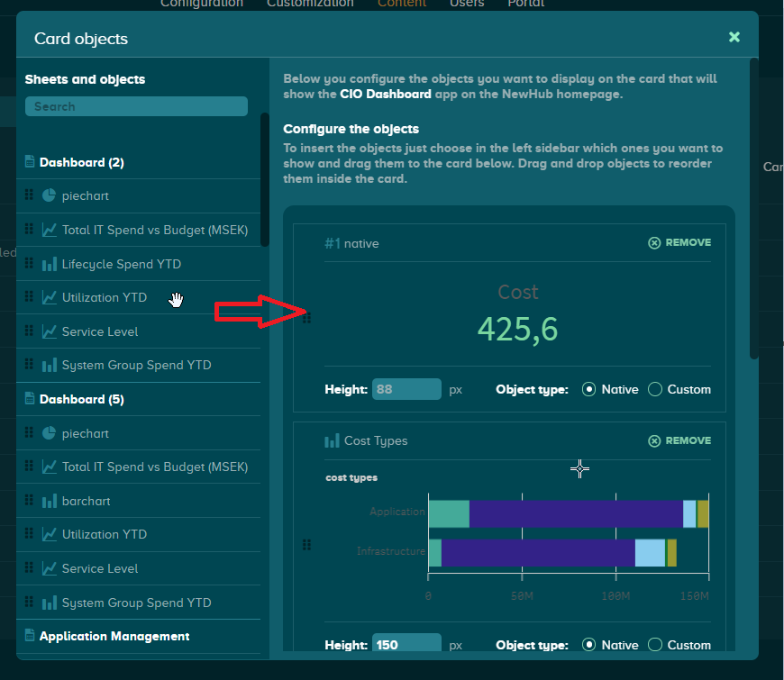Click the drag handle of the Cost Types card

pos(307,545)
